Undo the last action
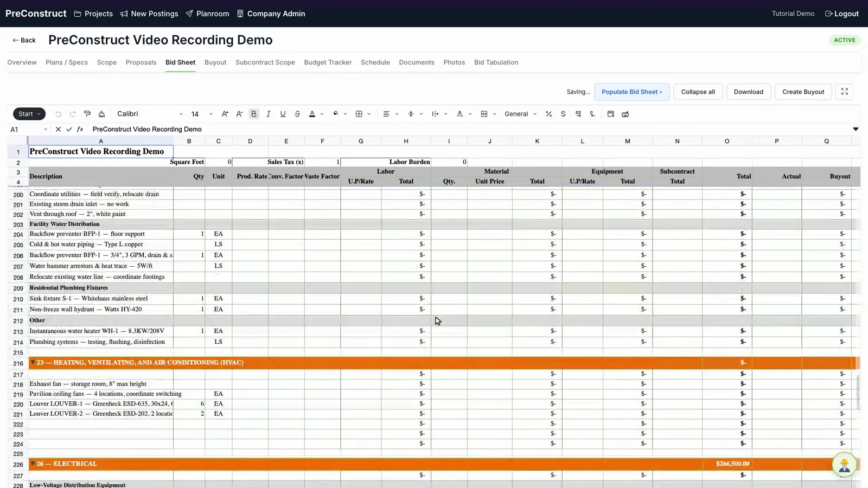This screenshot has width=868, height=488. pos(58,114)
